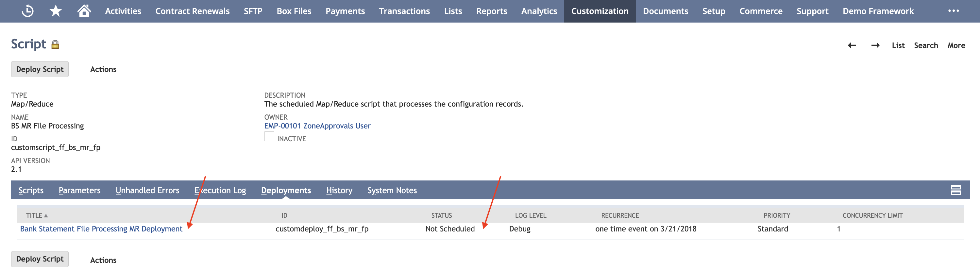Image resolution: width=980 pixels, height=272 pixels.
Task: Click the API version 2.1 value
Action: tap(16, 170)
